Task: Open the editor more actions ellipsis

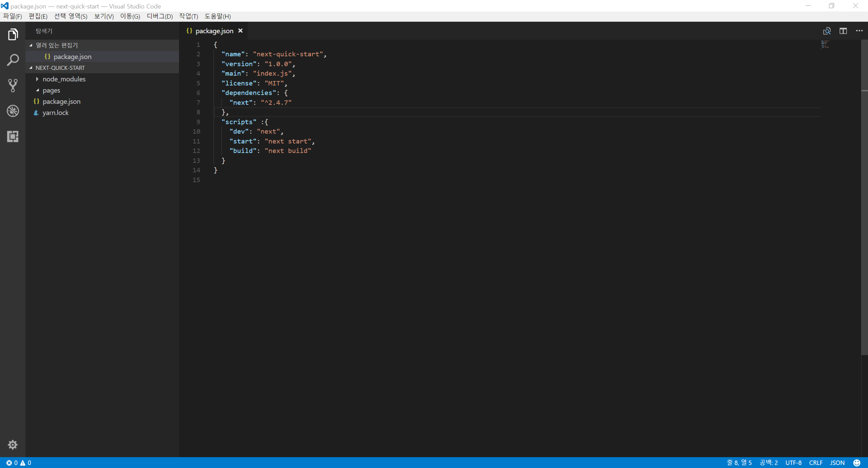Action: (859, 31)
